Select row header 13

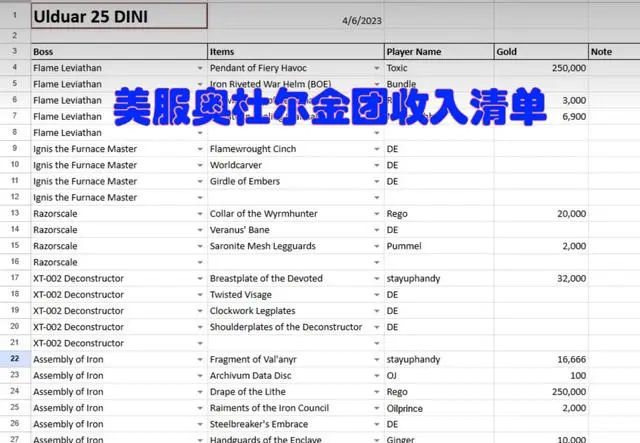[15, 214]
